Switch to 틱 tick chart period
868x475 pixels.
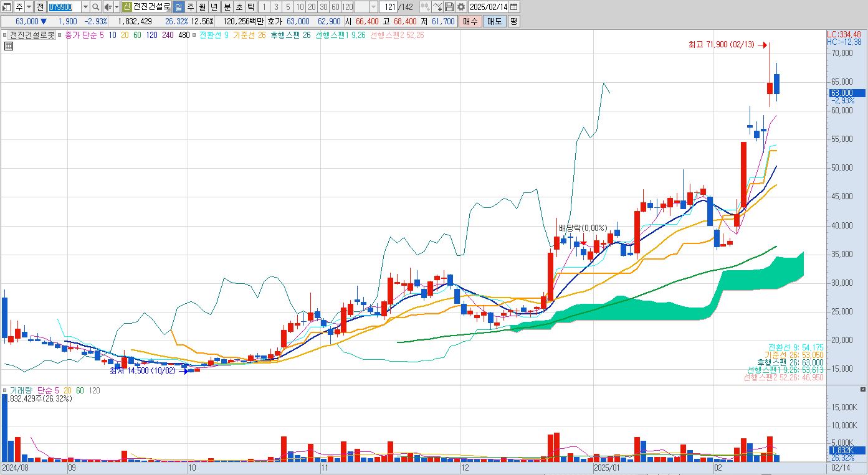(x=250, y=7)
